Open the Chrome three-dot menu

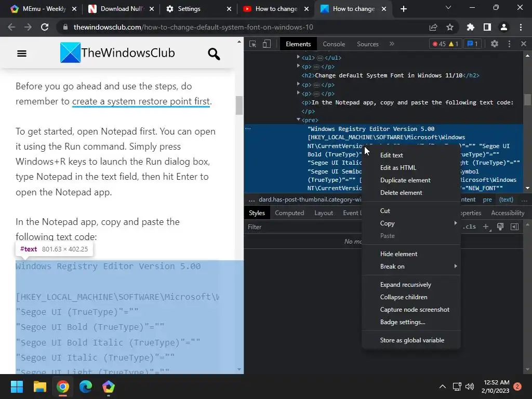pos(521,27)
